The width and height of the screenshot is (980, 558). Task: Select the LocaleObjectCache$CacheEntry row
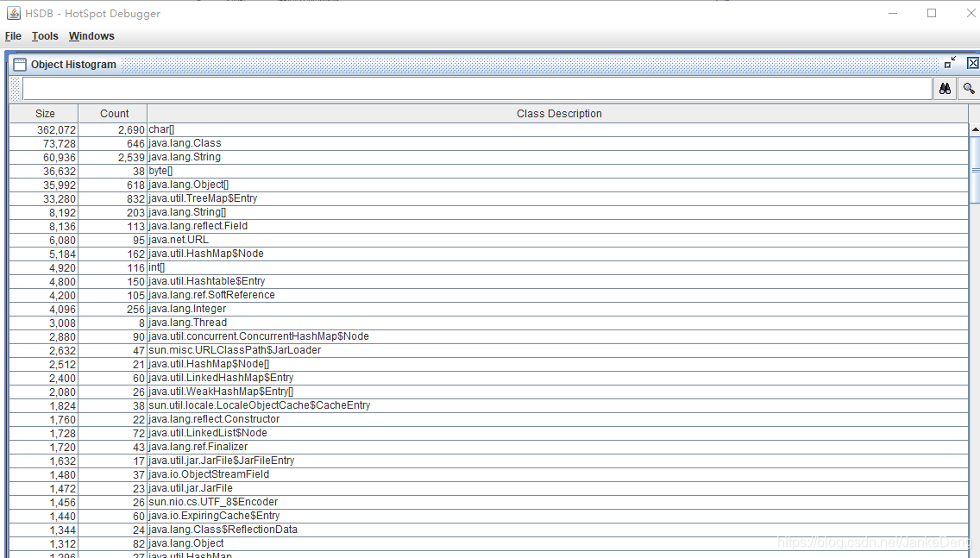489,404
